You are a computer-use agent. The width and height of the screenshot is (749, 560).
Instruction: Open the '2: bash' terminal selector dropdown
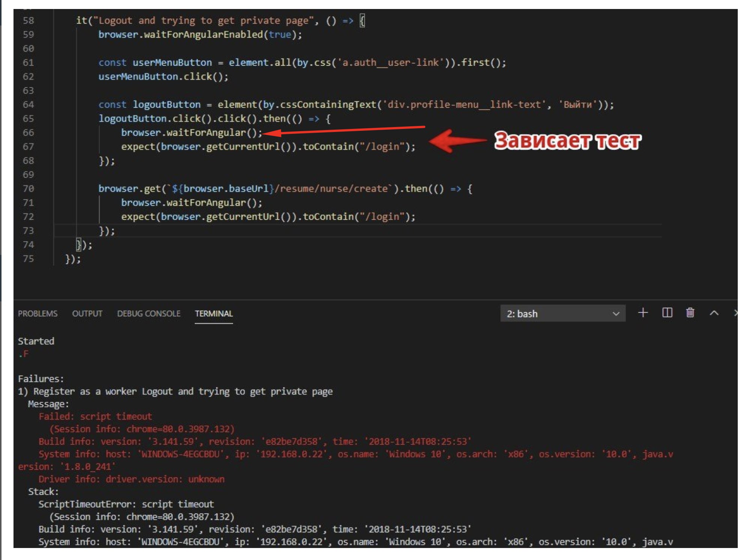562,314
